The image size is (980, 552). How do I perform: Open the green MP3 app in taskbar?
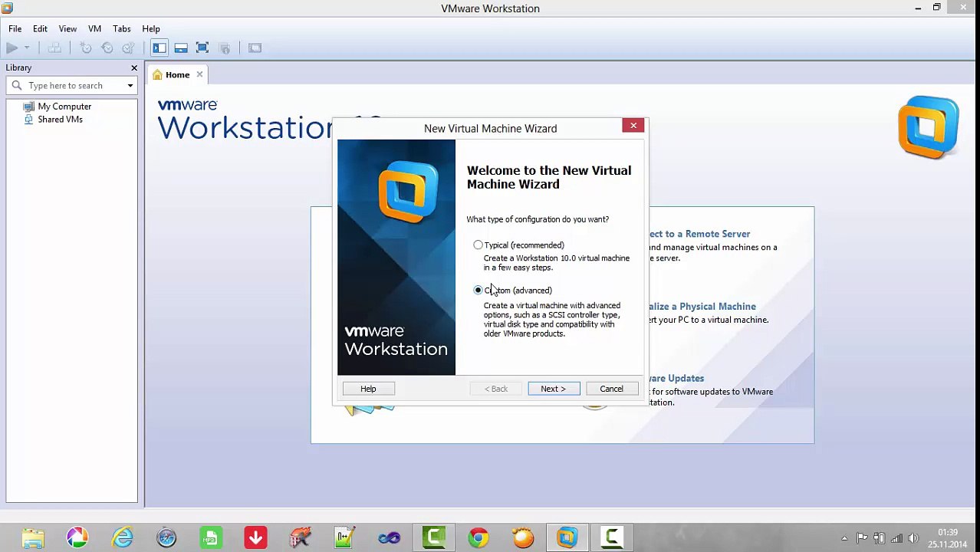pyautogui.click(x=211, y=537)
